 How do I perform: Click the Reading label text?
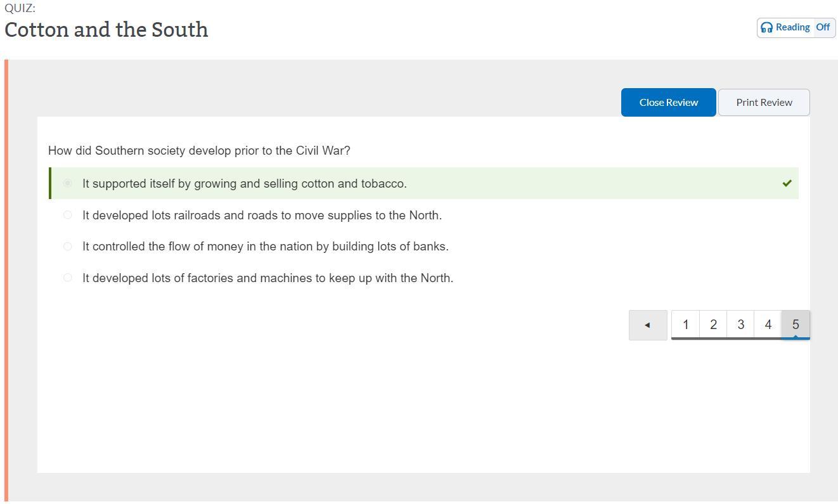tap(792, 27)
